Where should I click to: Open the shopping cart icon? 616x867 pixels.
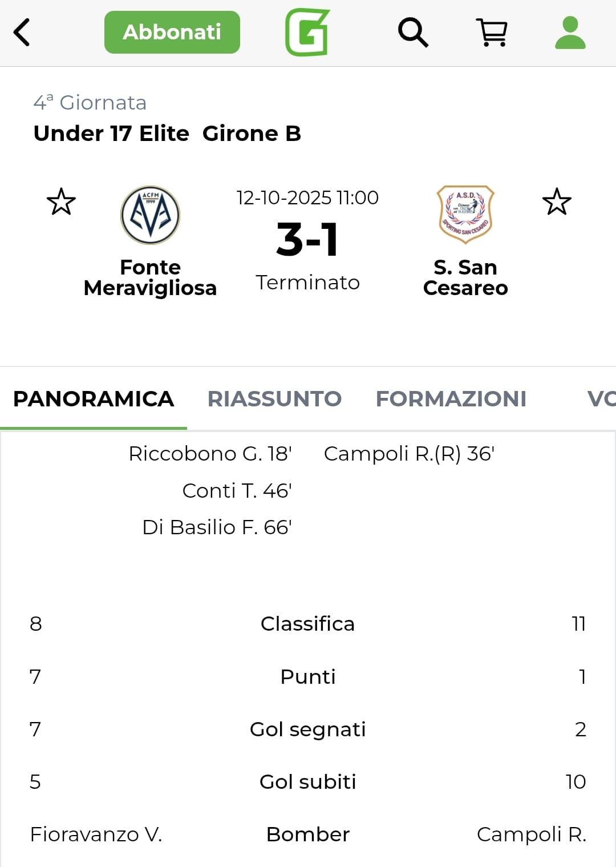492,33
